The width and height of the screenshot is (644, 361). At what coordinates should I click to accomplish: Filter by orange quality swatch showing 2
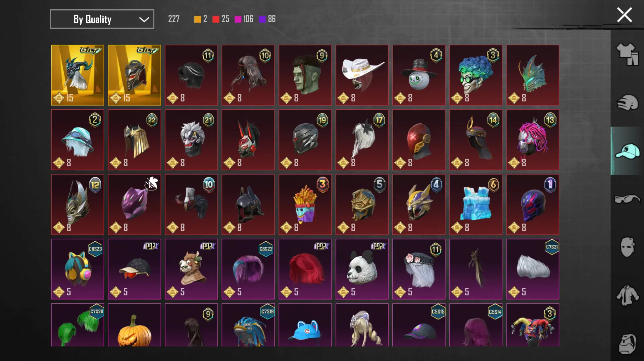200,19
